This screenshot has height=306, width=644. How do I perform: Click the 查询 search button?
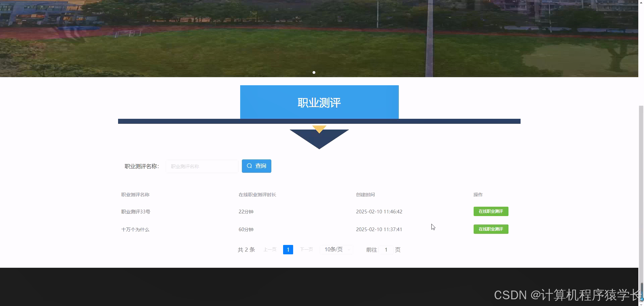pyautogui.click(x=256, y=166)
